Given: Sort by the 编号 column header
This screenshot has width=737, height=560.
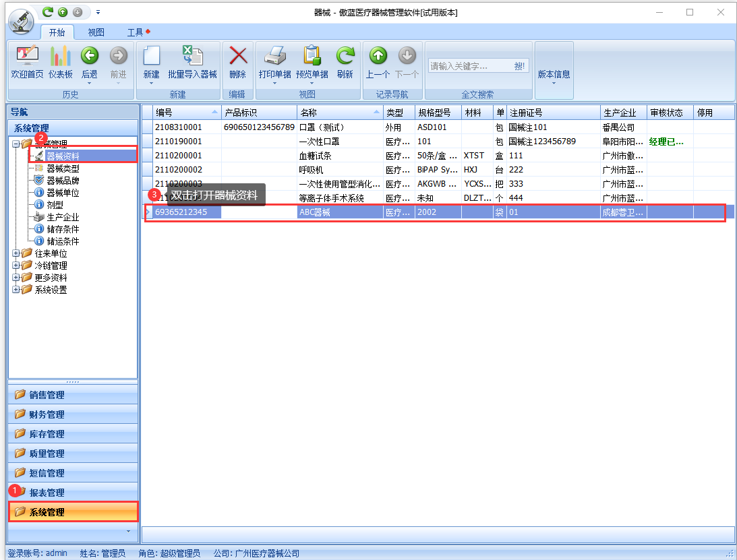Looking at the screenshot, I should tap(187, 113).
